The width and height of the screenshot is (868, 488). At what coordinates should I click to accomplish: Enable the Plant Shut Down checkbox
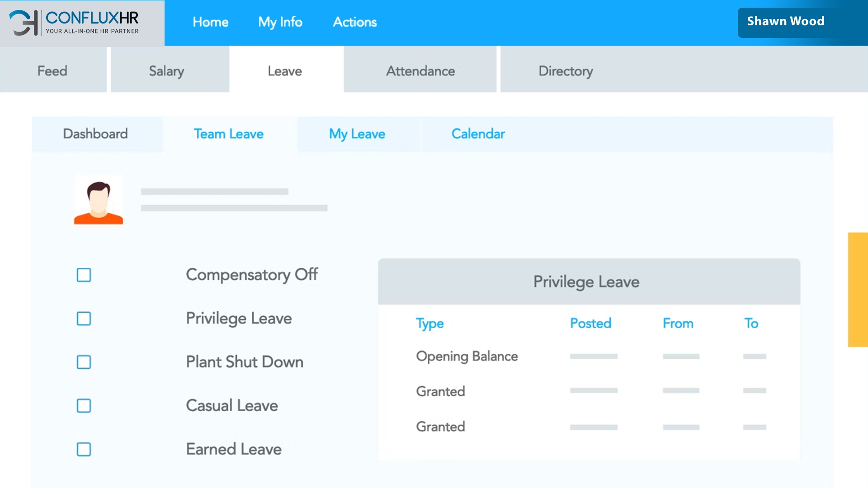(84, 362)
